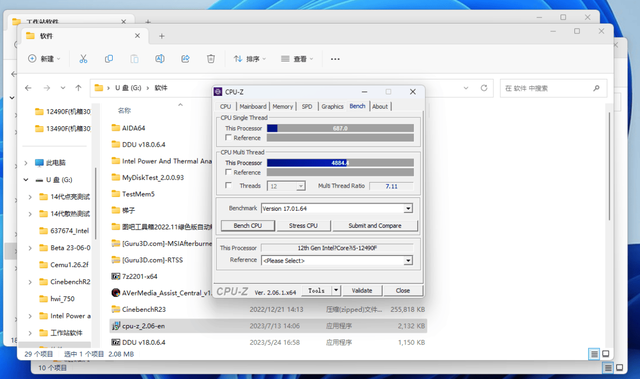Enable Reference checkbox under CPU Single Thread

pyautogui.click(x=229, y=137)
